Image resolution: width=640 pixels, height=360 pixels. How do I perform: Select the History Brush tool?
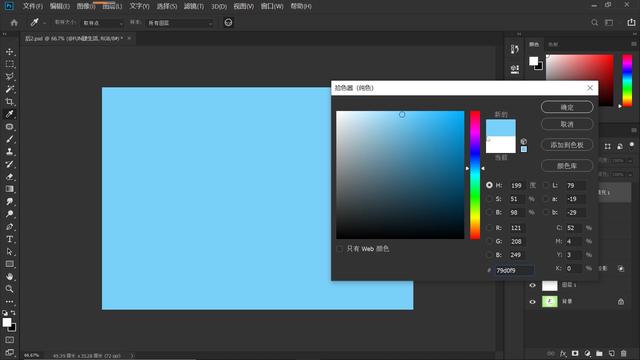click(9, 164)
